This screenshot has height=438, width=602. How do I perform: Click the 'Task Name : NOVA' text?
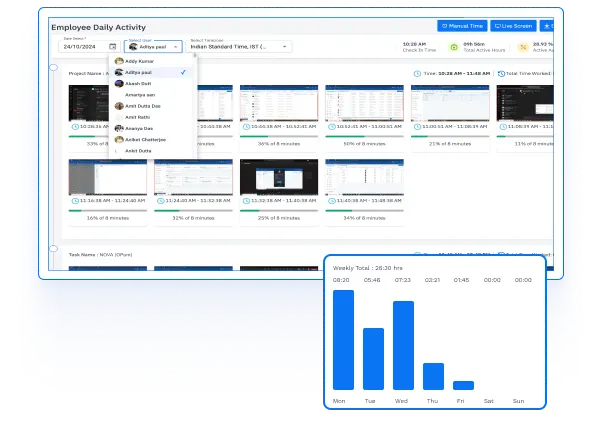click(101, 255)
